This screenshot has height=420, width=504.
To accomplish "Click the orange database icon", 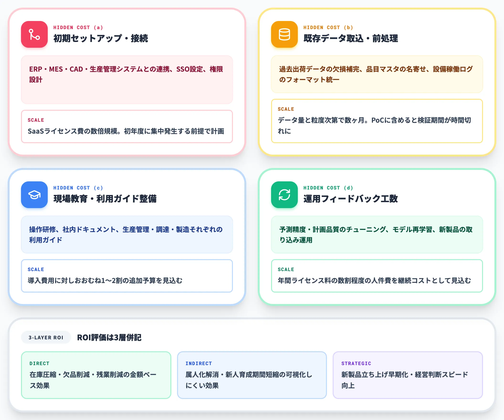I will point(284,34).
